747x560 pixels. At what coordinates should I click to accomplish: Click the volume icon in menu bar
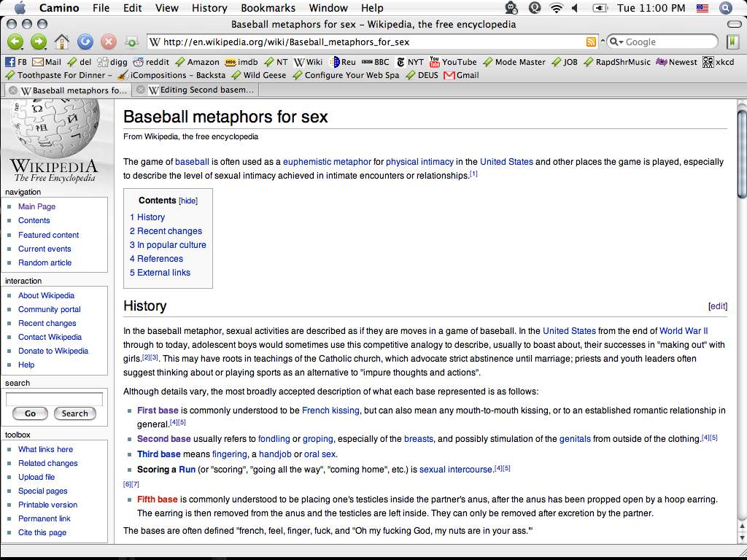(x=575, y=7)
